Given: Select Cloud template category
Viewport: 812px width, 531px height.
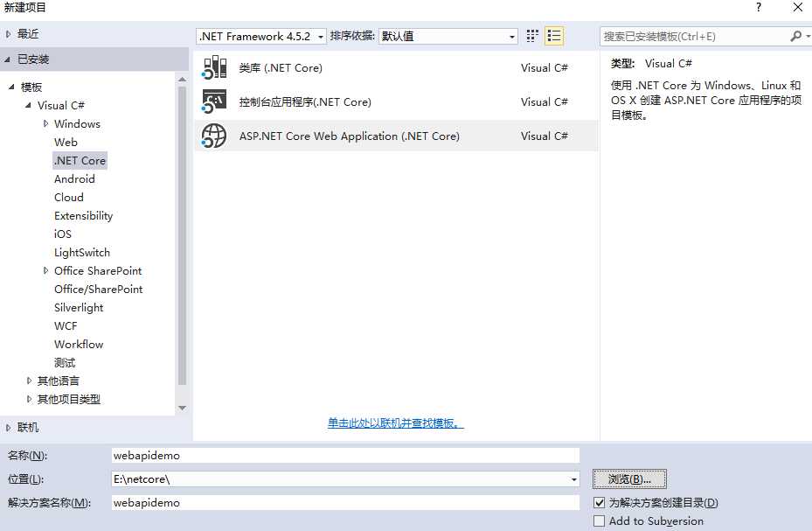Looking at the screenshot, I should point(69,198).
